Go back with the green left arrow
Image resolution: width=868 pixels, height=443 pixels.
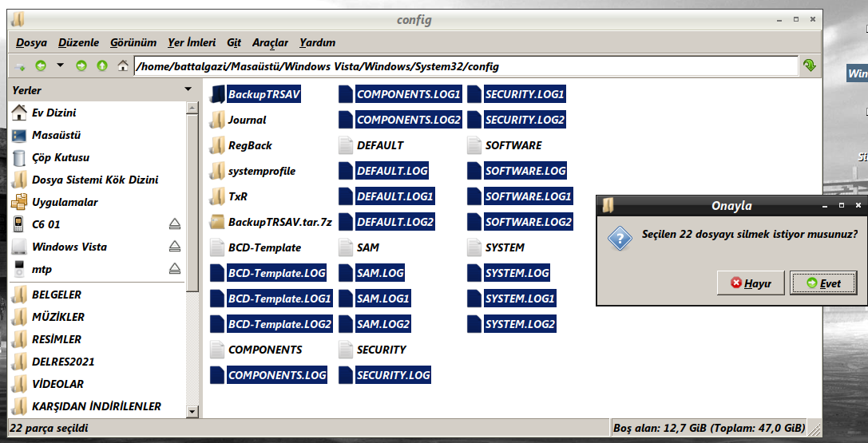coord(41,65)
